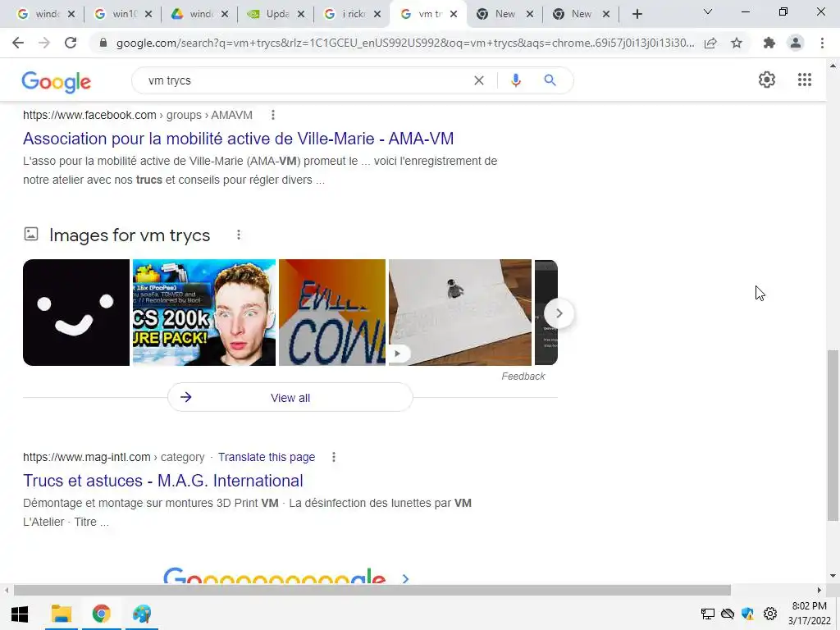Click the facebook.com groups AMAVM breadcrumb
840x630 pixels.
coord(138,115)
